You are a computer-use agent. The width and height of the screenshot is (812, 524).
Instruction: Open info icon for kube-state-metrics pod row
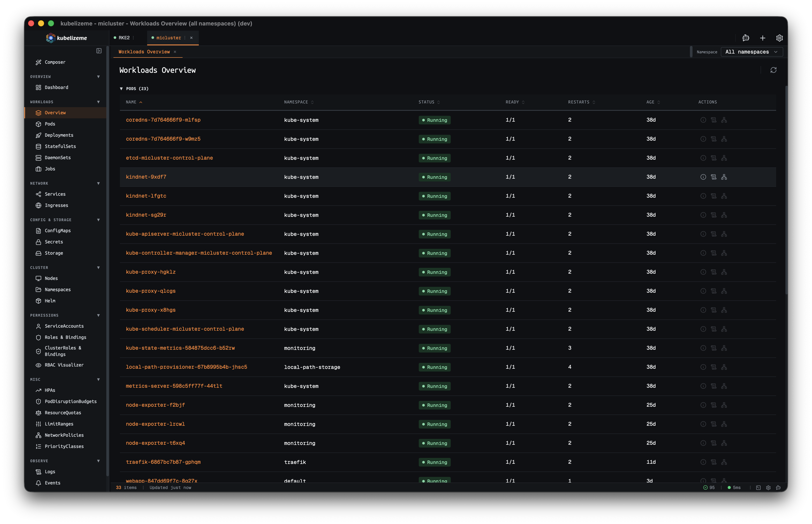click(703, 348)
